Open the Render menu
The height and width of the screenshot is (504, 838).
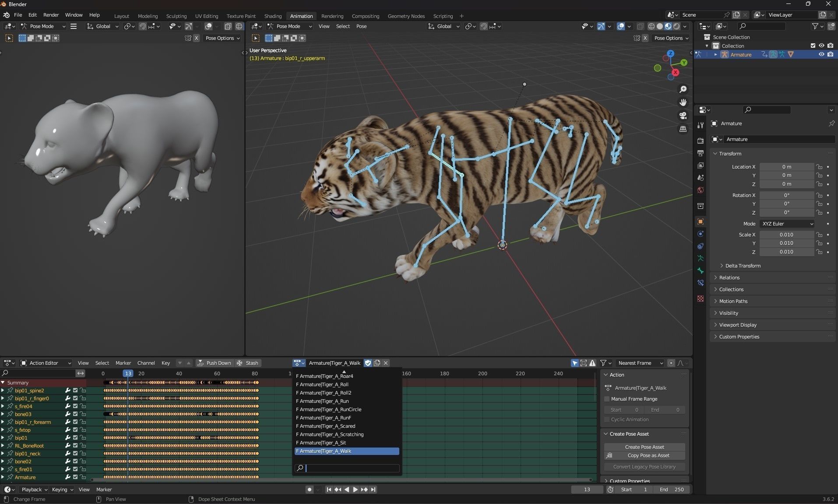pos(51,15)
